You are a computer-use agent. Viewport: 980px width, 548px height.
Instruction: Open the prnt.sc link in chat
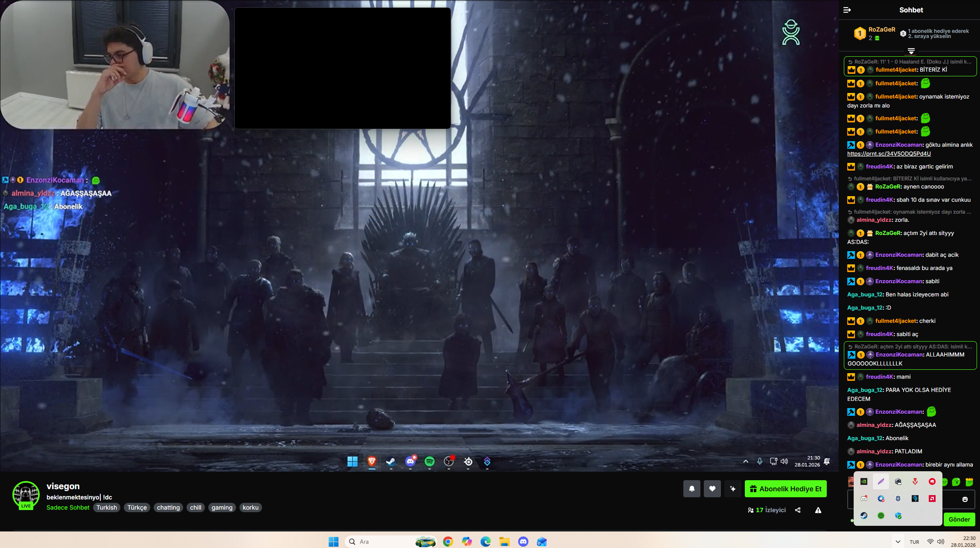point(889,154)
